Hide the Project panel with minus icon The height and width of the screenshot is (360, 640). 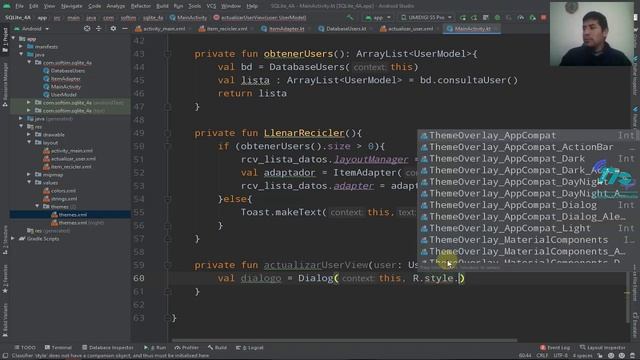125,29
